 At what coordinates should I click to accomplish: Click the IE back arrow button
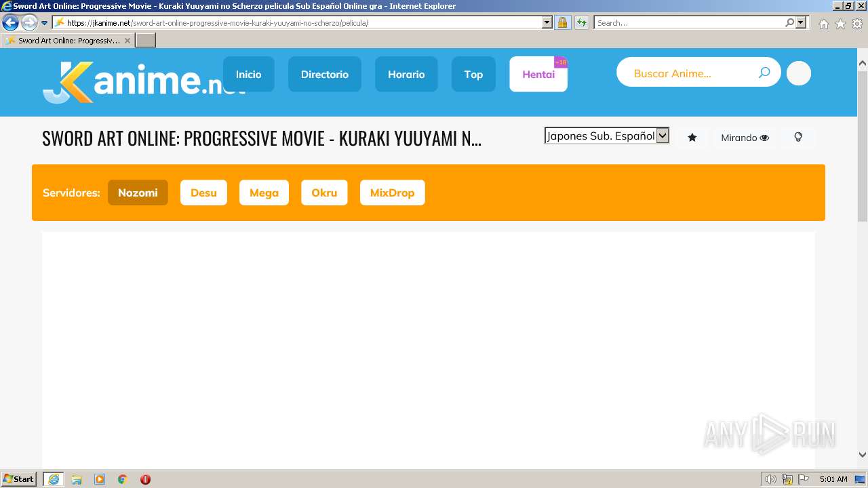click(10, 22)
